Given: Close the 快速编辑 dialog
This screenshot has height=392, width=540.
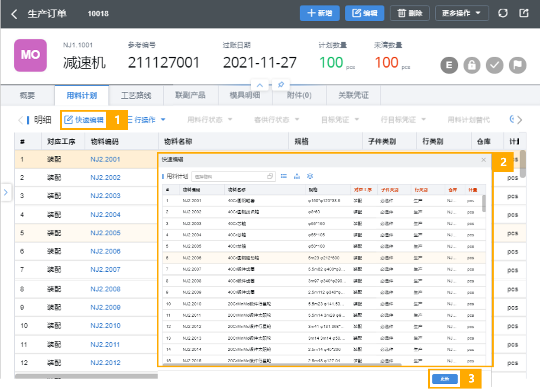Looking at the screenshot, I should coord(484,160).
